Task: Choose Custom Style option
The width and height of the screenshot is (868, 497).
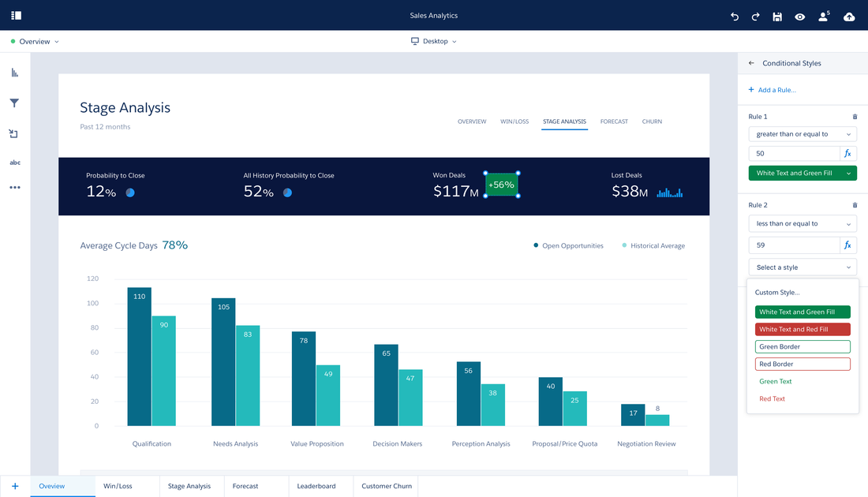Action: 777,292
